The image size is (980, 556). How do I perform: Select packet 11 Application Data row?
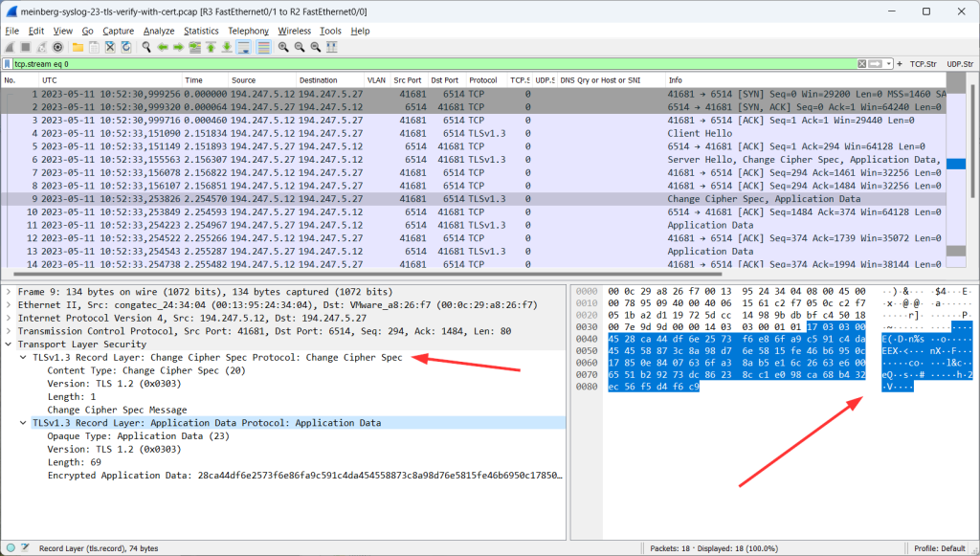pyautogui.click(x=474, y=225)
